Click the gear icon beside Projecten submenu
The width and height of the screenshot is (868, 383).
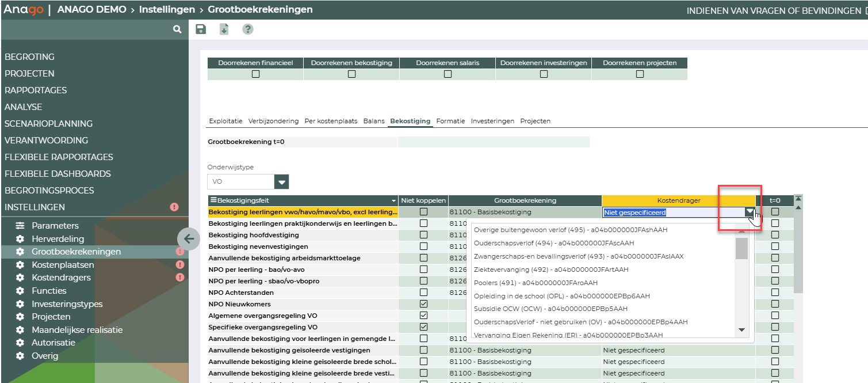[x=20, y=317]
